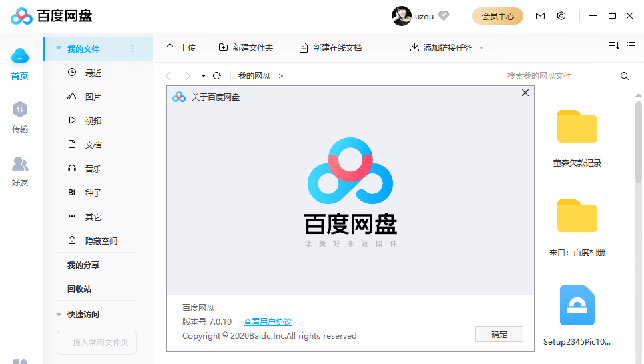Viewport: 644px width, 364px height.
Task: Click the search magnifier icon
Action: [x=624, y=76]
